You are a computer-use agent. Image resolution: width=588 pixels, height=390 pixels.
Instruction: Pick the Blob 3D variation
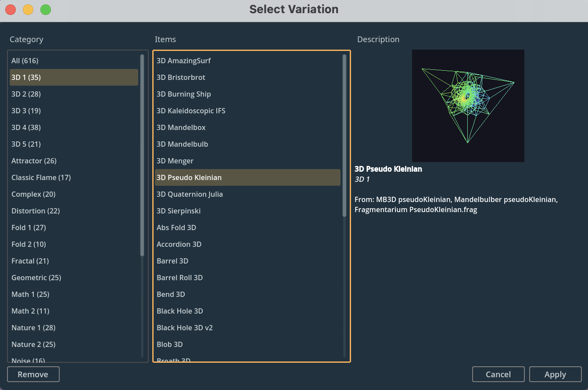click(247, 344)
